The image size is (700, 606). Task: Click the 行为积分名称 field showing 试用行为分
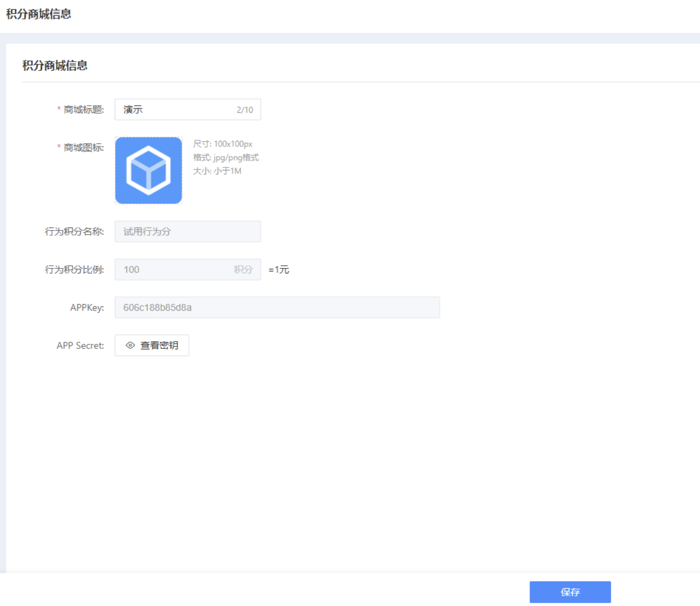pos(187,232)
